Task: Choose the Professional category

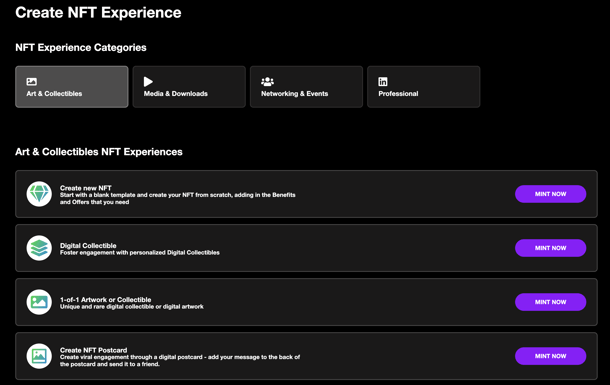Action: 424,87
